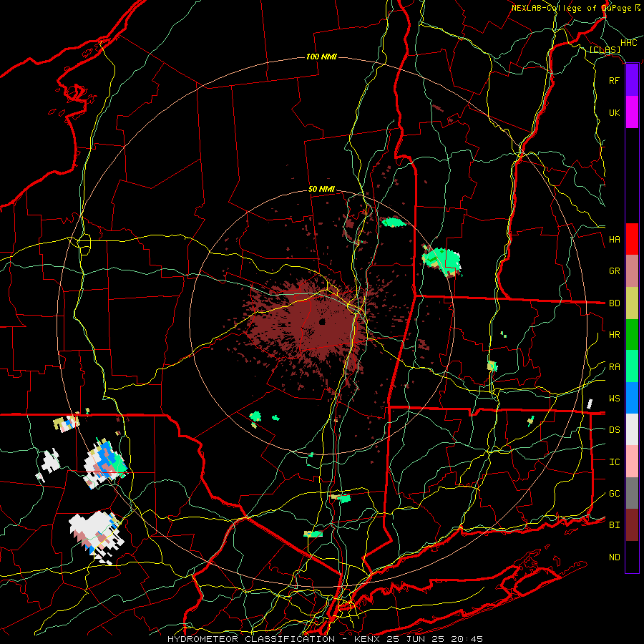Select the "WS" legend label
This screenshot has height=644, width=644.
pyautogui.click(x=615, y=399)
